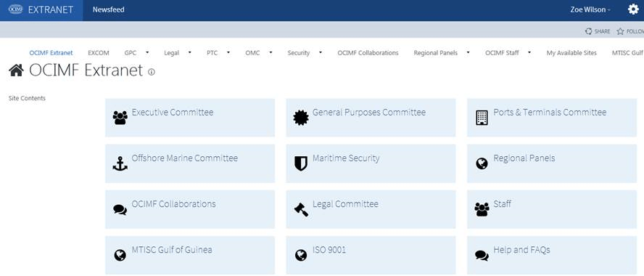The image size is (644, 276).
Task: Click the Offshore Marine Committee anchor icon
Action: (x=120, y=163)
